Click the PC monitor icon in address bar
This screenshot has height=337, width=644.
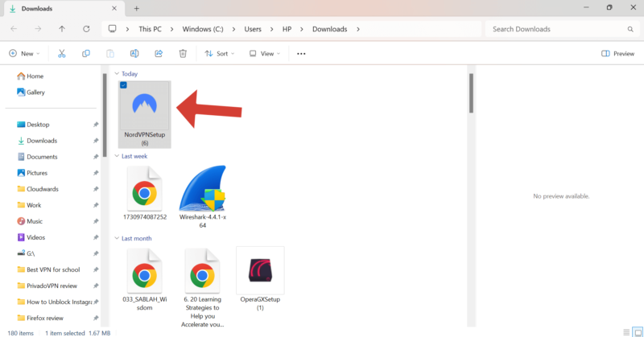pyautogui.click(x=112, y=29)
